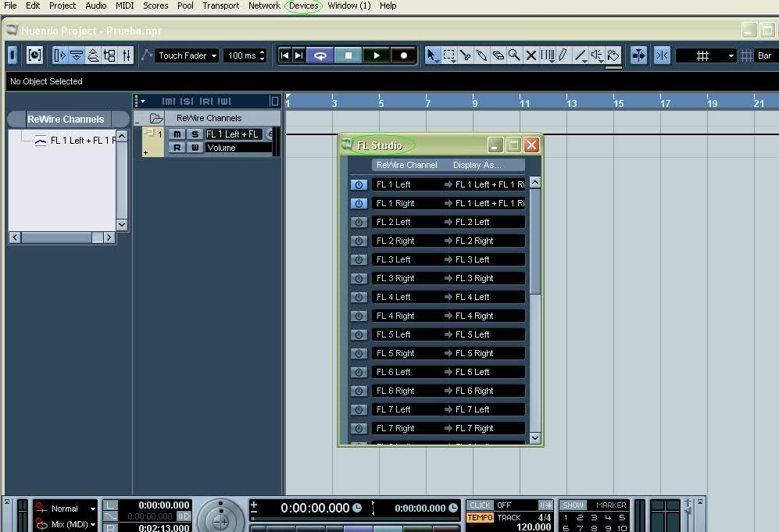Select the Zoom magnifier tool

coord(514,55)
